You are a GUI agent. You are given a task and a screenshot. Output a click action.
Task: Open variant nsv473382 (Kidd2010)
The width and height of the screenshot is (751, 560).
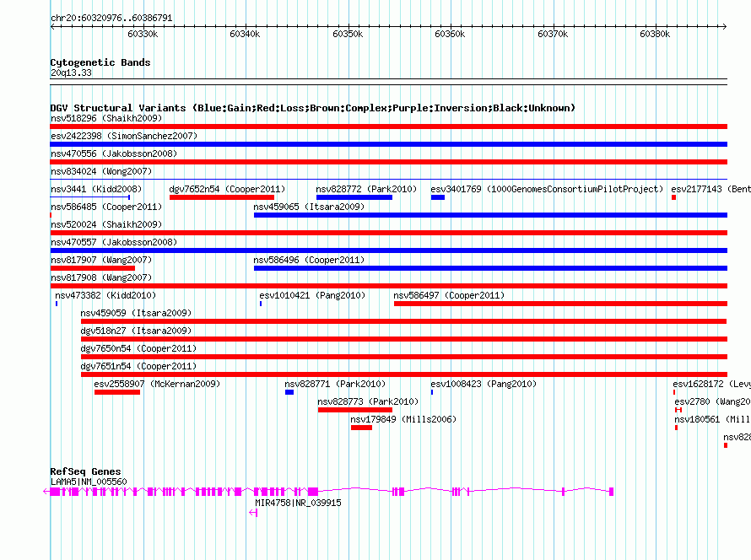(x=105, y=295)
